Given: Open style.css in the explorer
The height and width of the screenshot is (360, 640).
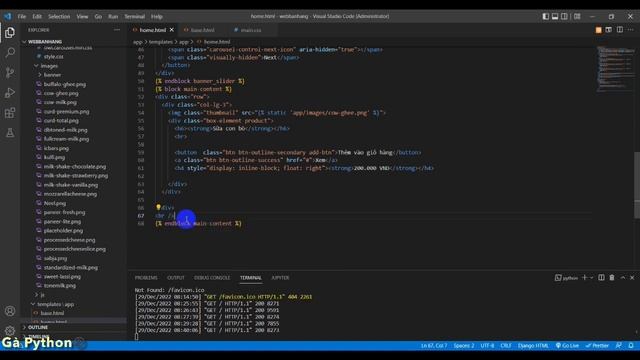Looking at the screenshot, I should 53,57.
